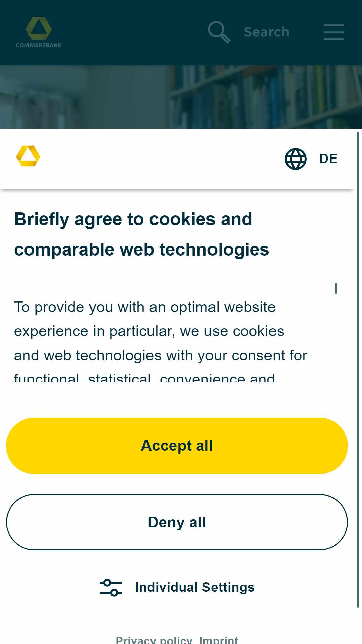Open the Imprint link
This screenshot has width=362, height=644.
pyautogui.click(x=219, y=640)
